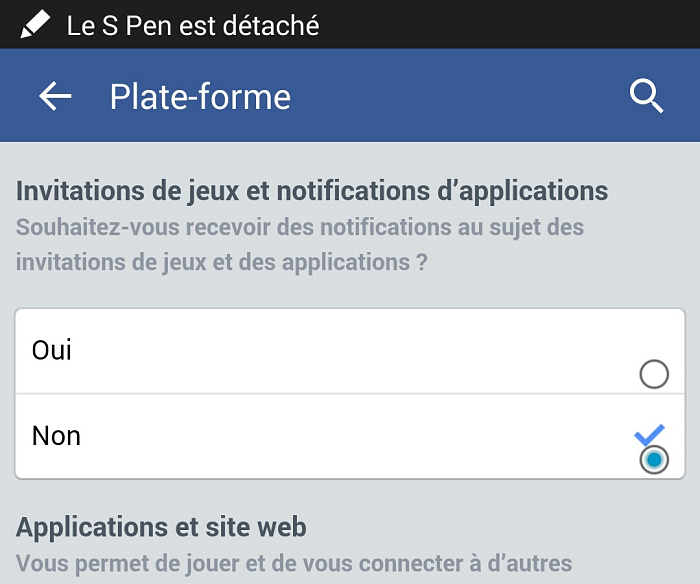Select the Non radio button

[653, 460]
